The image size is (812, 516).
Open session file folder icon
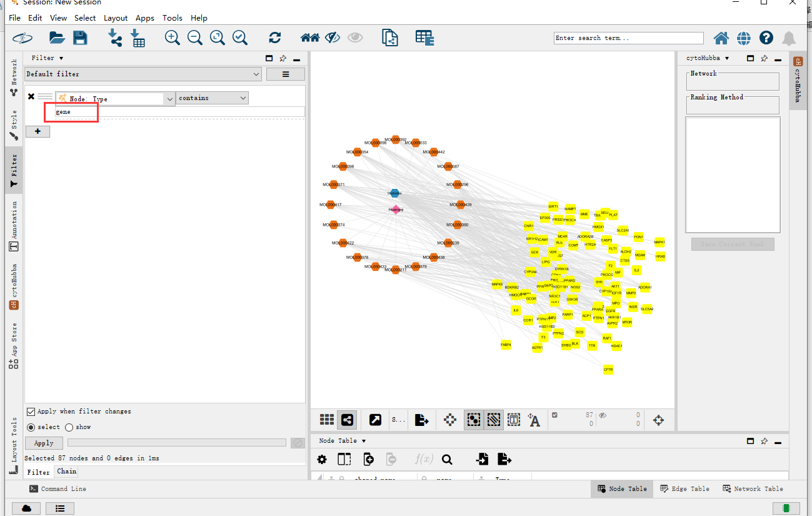pyautogui.click(x=57, y=38)
